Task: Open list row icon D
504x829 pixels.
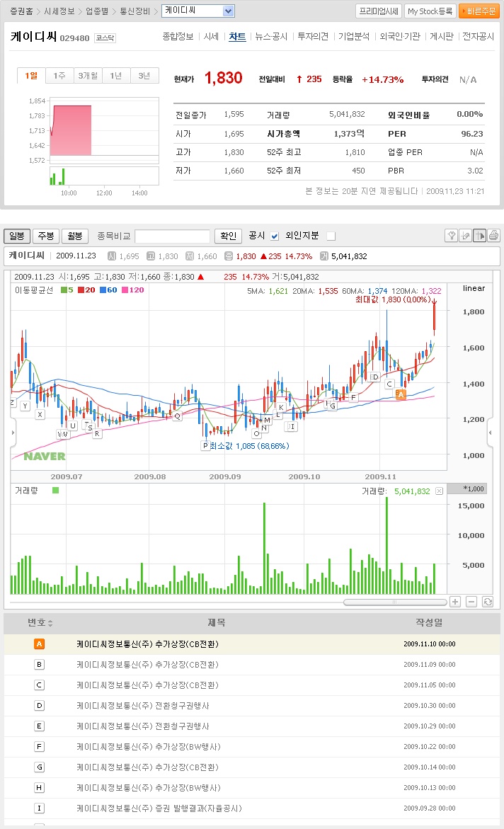Action: [39, 706]
